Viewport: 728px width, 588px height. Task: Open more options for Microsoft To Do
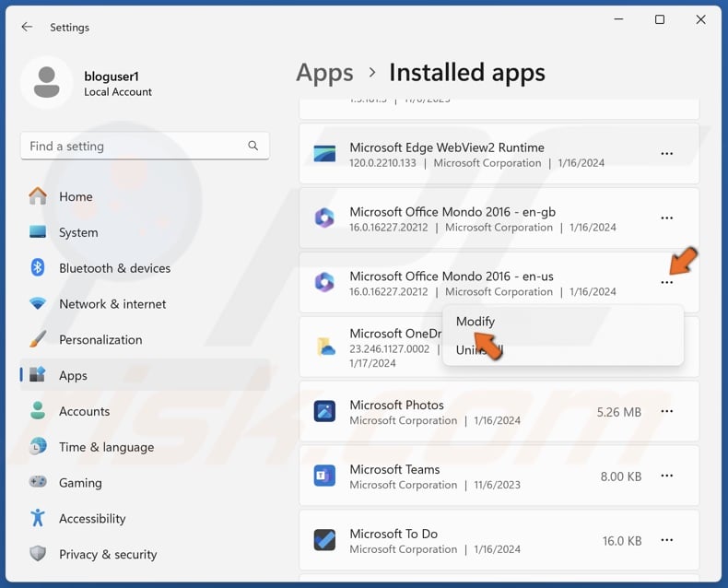coord(666,540)
